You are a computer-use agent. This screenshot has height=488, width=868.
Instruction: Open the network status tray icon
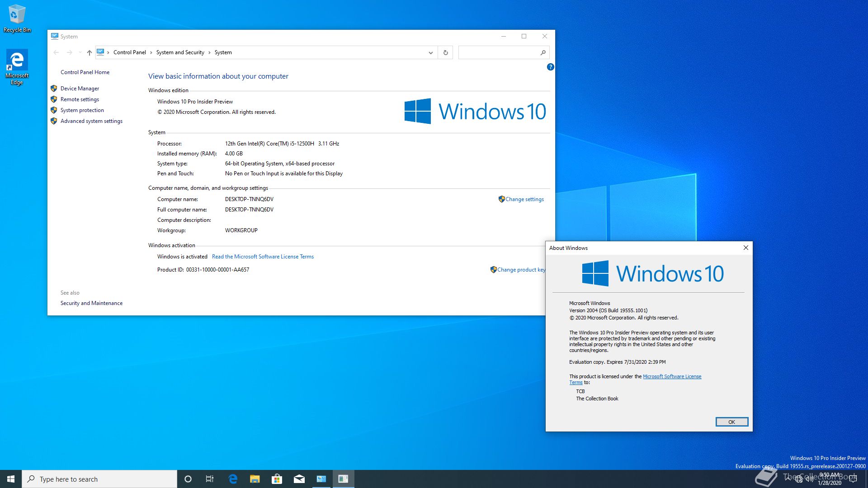[799, 479]
